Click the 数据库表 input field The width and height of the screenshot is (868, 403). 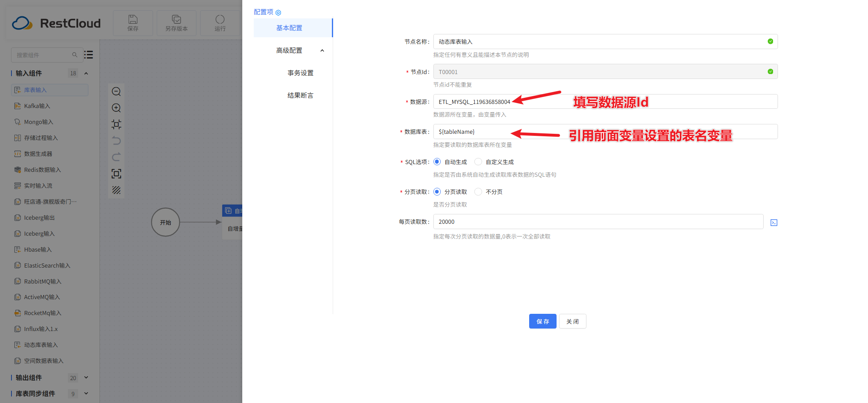coord(605,132)
